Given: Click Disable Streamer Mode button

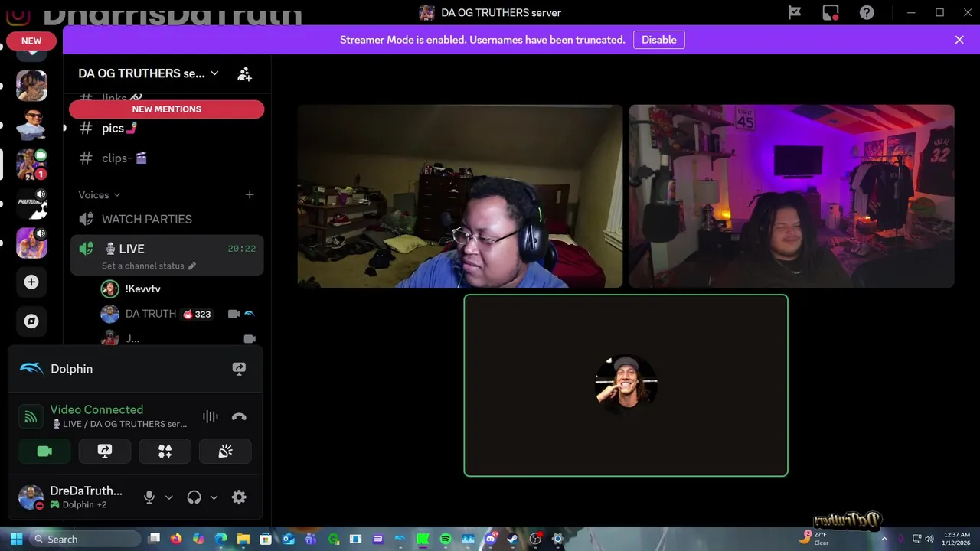Looking at the screenshot, I should (658, 40).
